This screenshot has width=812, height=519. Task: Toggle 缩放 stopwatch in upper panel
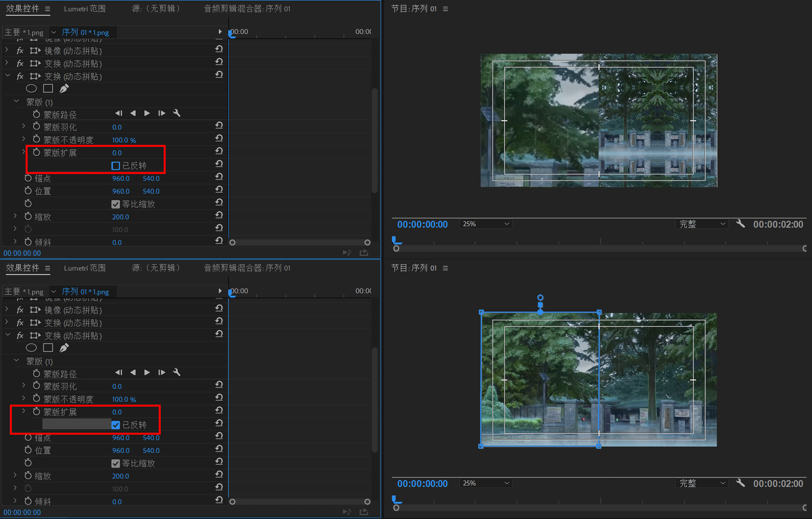[28, 216]
